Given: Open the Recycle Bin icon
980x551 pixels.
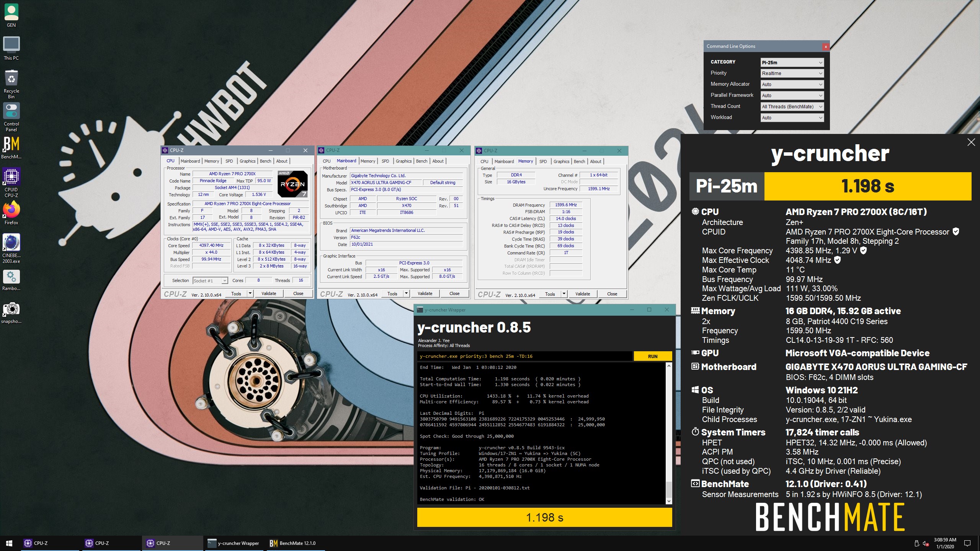Looking at the screenshot, I should [11, 84].
